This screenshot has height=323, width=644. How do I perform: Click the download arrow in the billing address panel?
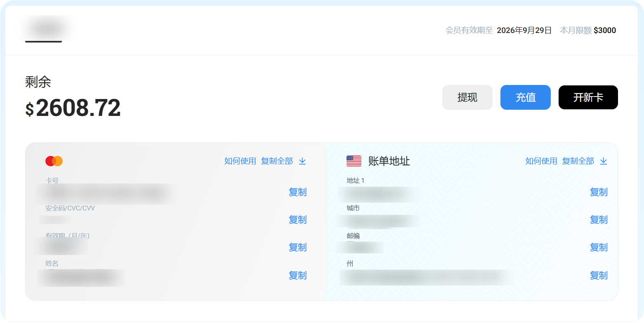[604, 161]
